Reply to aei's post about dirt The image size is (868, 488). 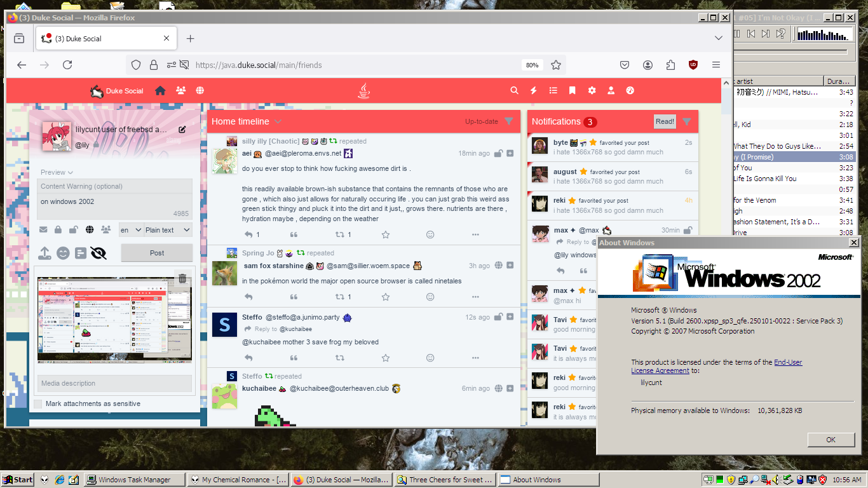point(249,234)
